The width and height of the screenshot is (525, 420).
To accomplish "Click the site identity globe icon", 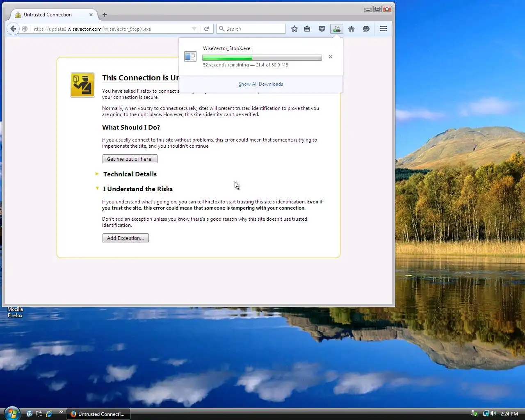I will 25,29.
